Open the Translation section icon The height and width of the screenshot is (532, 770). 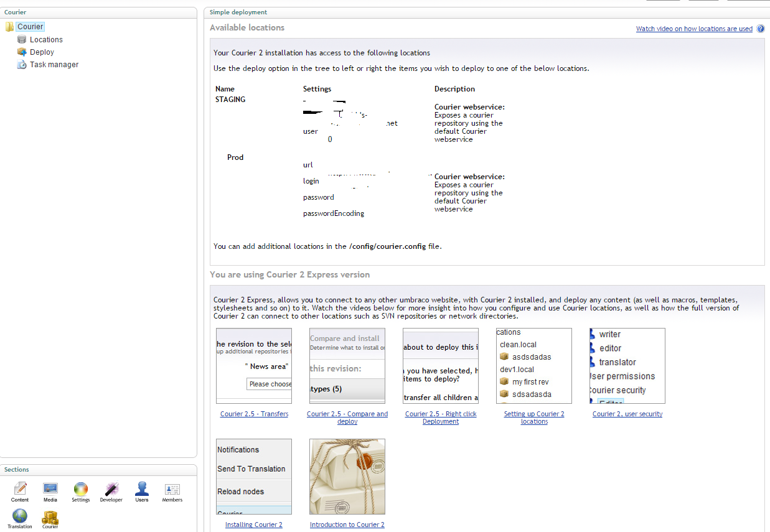pos(20,516)
